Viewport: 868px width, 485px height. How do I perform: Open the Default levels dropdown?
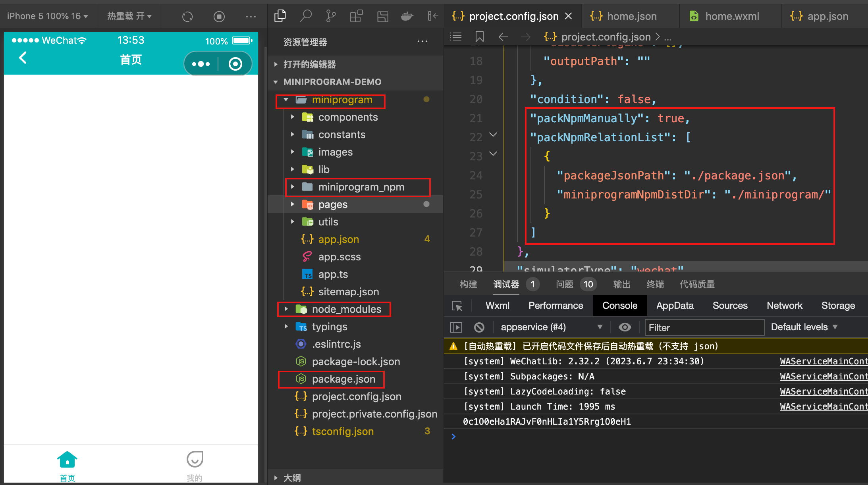(x=804, y=327)
